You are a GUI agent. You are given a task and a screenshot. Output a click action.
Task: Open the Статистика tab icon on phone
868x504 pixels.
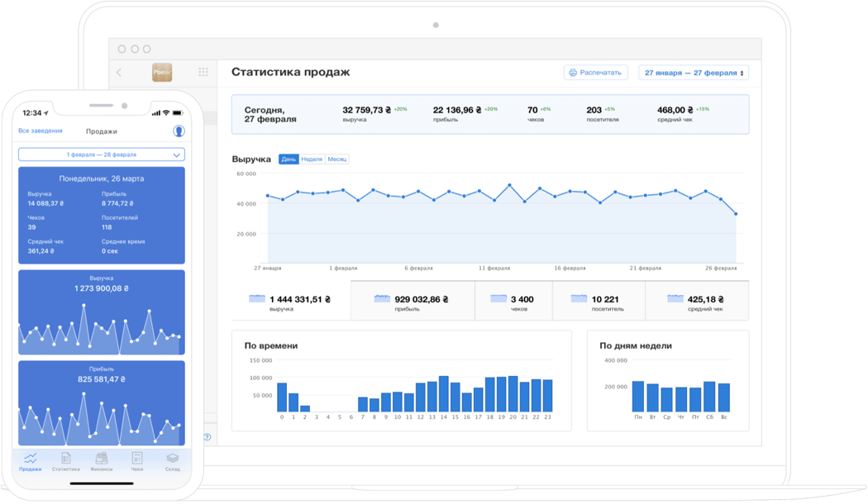pos(65,461)
